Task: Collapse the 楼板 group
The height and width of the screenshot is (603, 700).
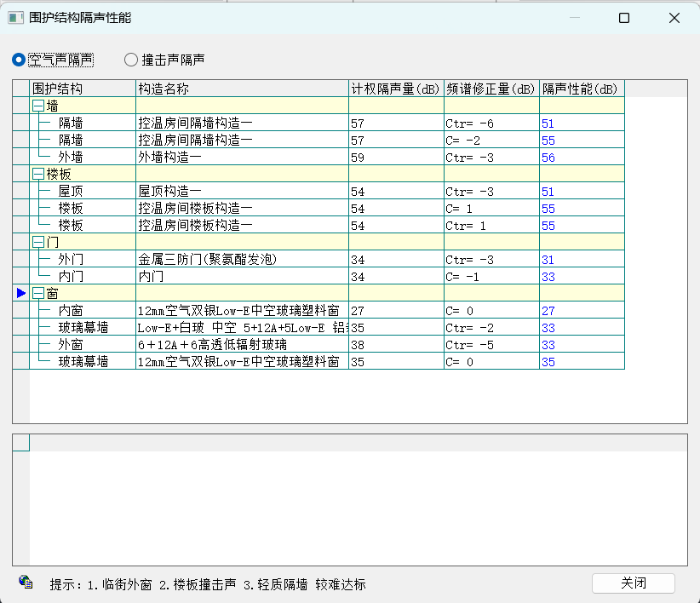Action: coord(37,174)
